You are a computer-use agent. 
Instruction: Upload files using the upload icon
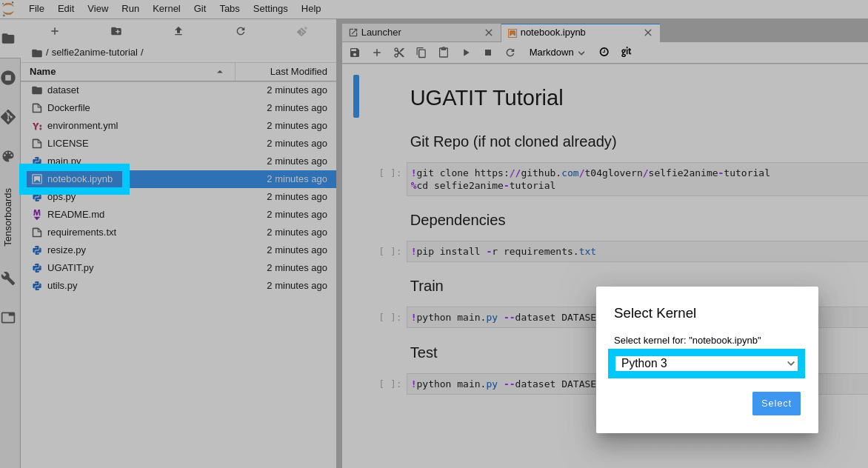point(178,31)
